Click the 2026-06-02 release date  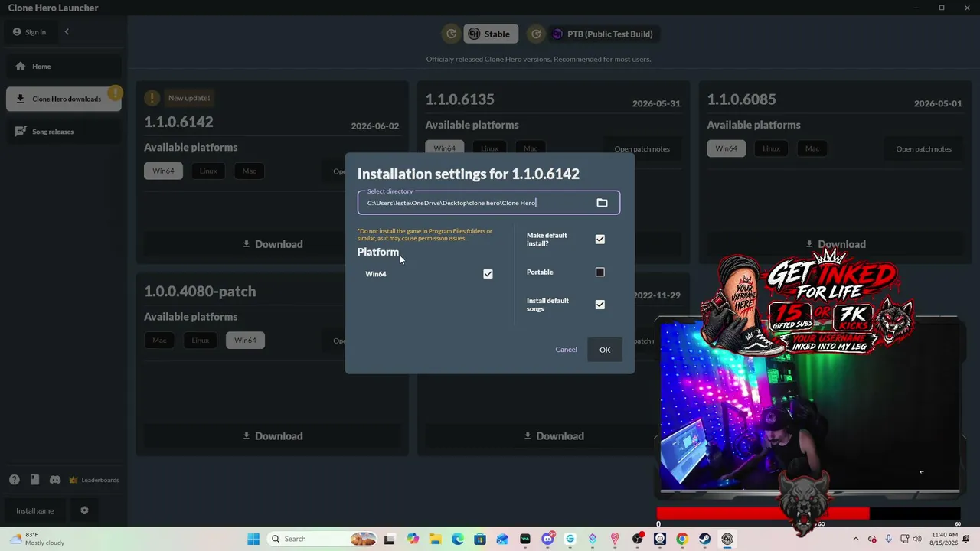coord(375,126)
